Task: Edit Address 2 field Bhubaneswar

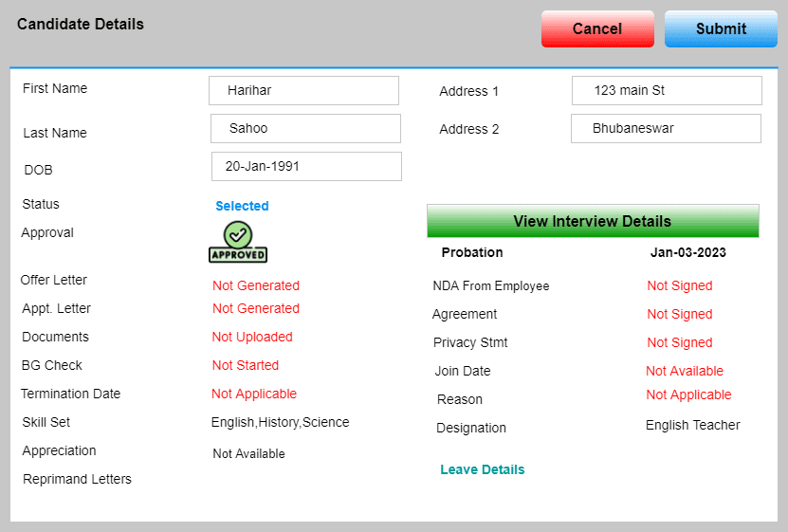Action: pos(666,129)
